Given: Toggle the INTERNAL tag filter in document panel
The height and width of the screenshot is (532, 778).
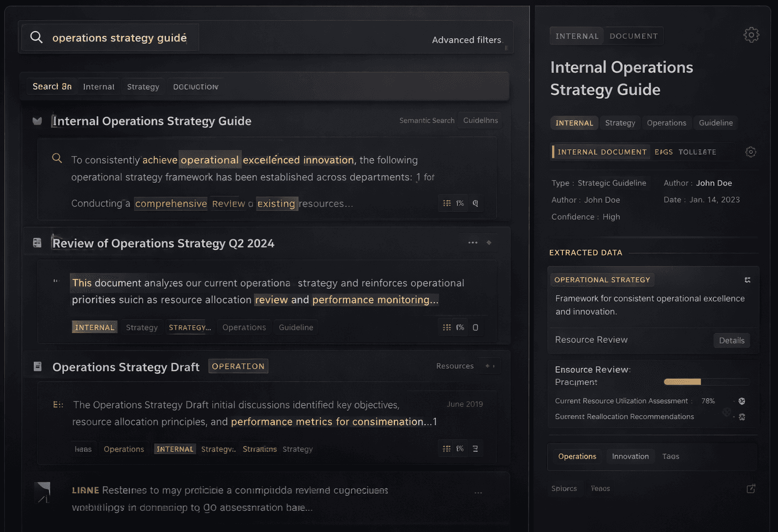Looking at the screenshot, I should (x=574, y=123).
